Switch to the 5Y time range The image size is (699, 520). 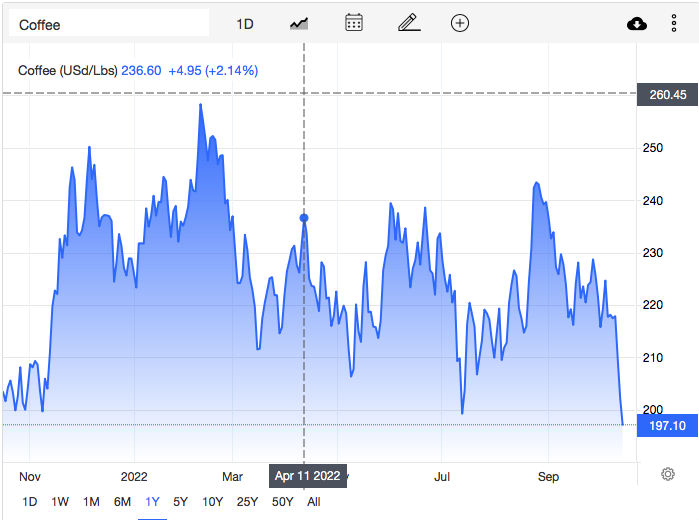click(180, 502)
